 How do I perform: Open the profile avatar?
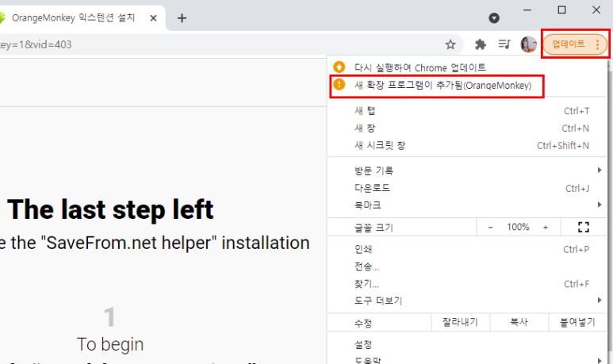point(528,44)
